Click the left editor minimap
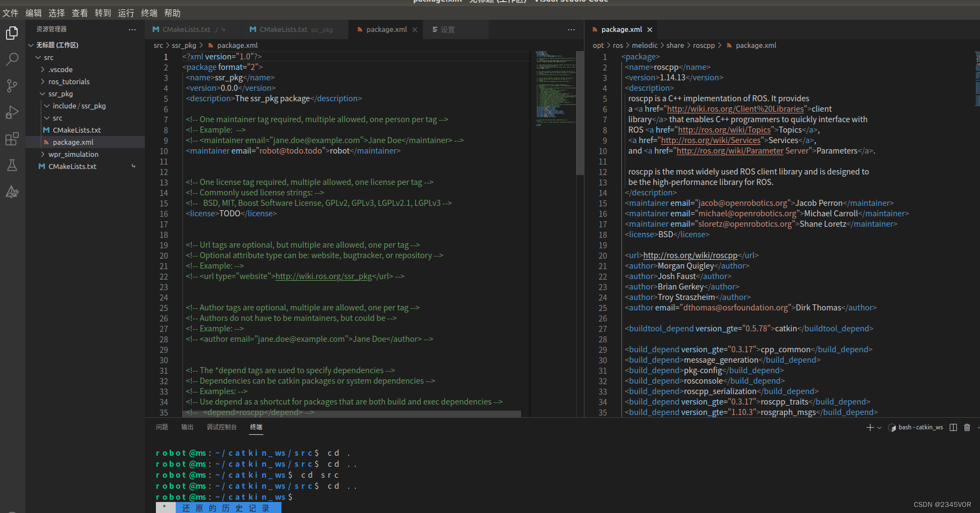 point(555,88)
